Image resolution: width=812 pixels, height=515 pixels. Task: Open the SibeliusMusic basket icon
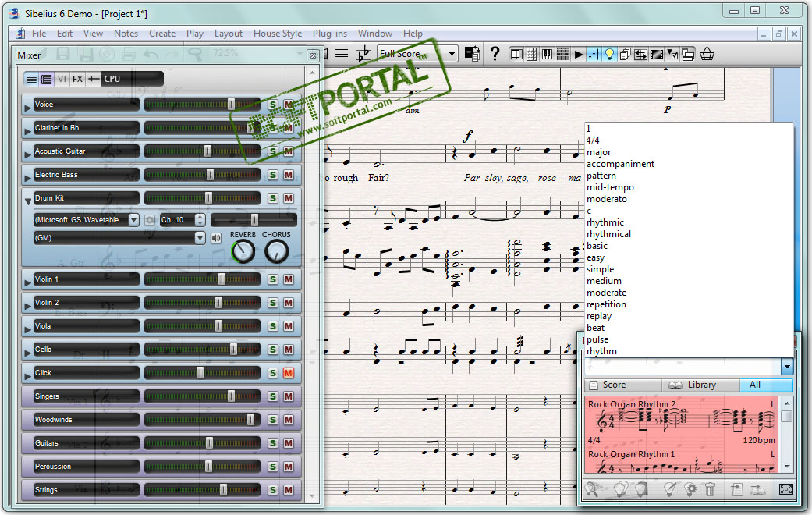707,54
